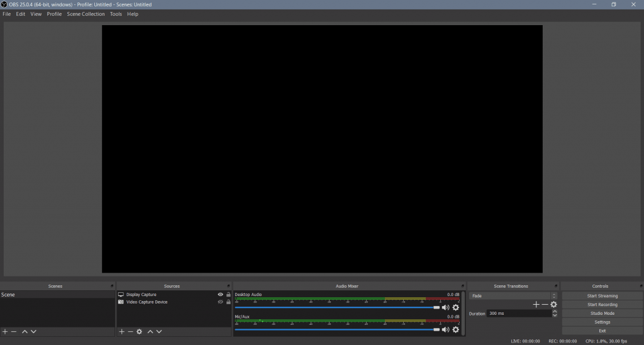Viewport: 644px width, 345px height.
Task: Add a scene transition with plus icon
Action: pos(536,304)
